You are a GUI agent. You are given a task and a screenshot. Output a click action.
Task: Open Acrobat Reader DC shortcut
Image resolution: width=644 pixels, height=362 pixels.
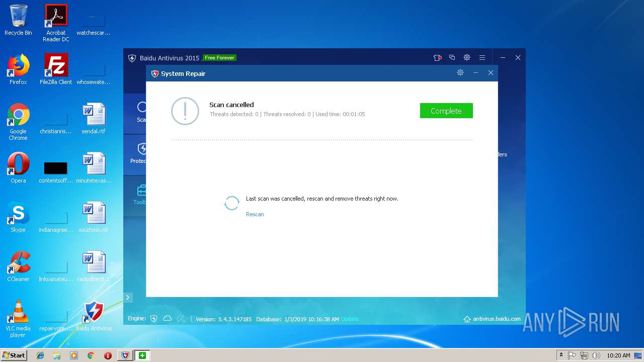tap(56, 23)
